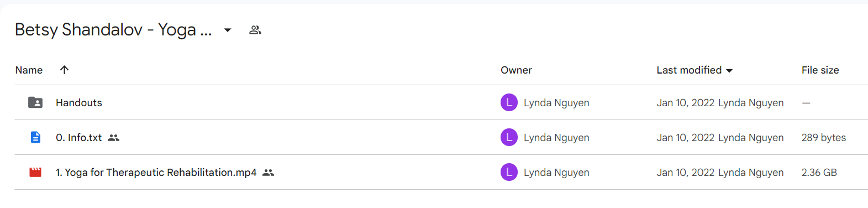The image size is (868, 208).
Task: Click the Handouts shared folder icon
Action: point(35,102)
